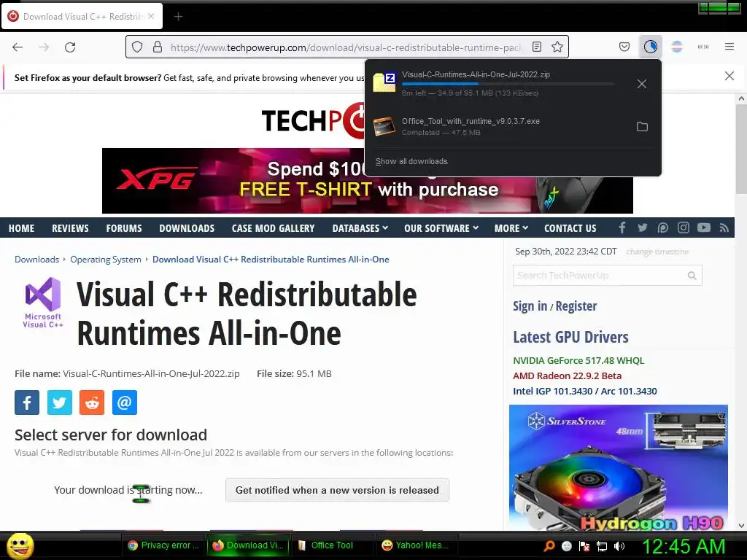Open the RSS feed icon in navbar

tap(724, 227)
